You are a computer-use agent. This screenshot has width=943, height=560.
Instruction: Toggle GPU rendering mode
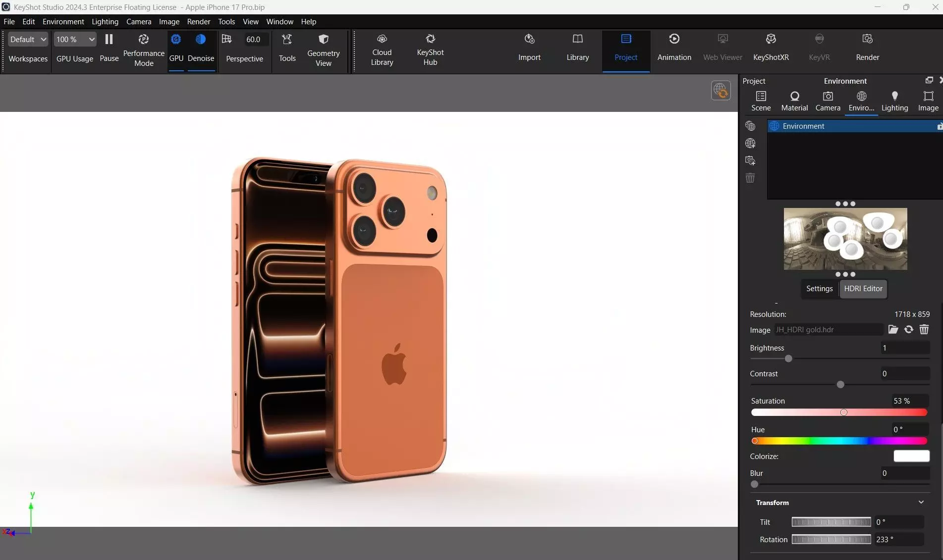176,48
